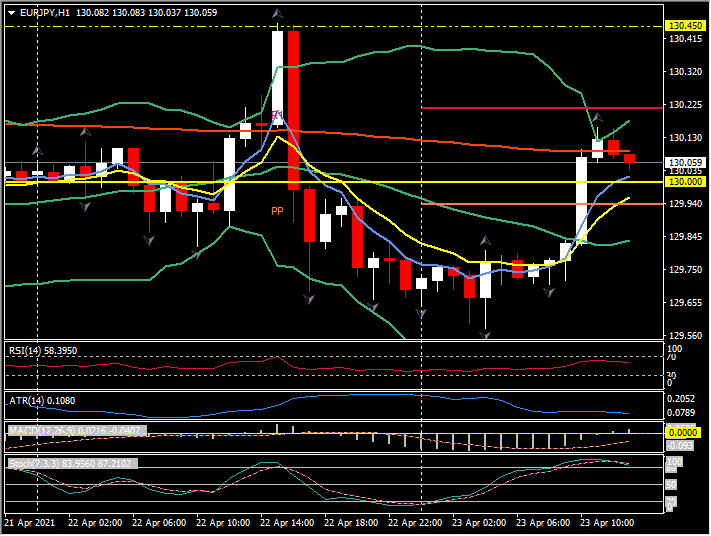Select the Stoch indicator label
The image size is (711, 536).
(71, 464)
